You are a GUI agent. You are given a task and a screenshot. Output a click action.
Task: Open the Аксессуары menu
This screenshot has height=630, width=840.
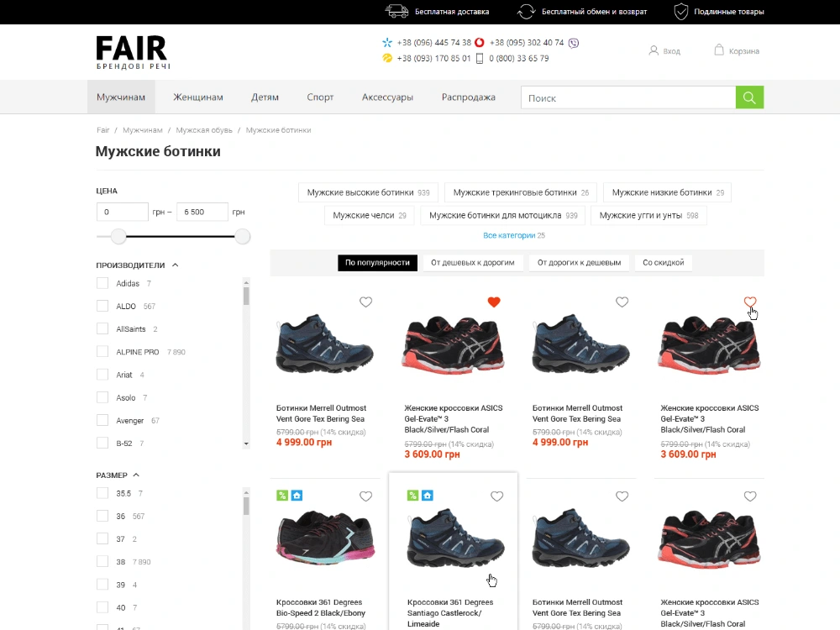pyautogui.click(x=388, y=97)
